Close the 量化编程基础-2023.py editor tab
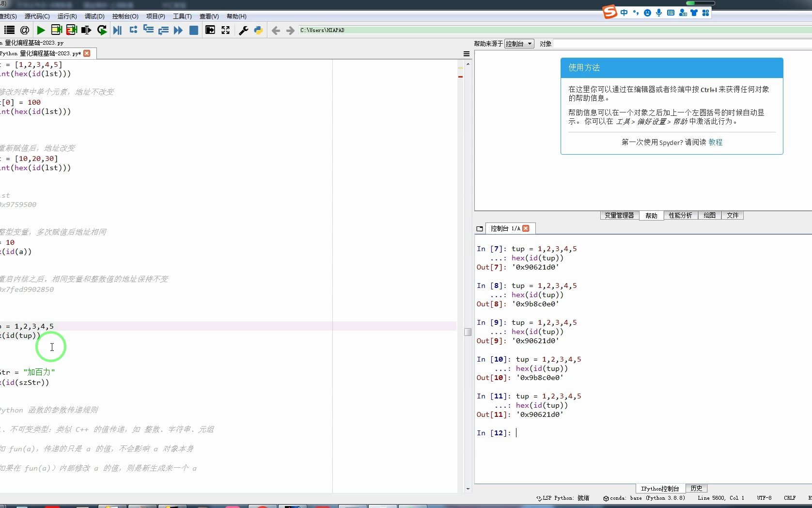 click(87, 53)
